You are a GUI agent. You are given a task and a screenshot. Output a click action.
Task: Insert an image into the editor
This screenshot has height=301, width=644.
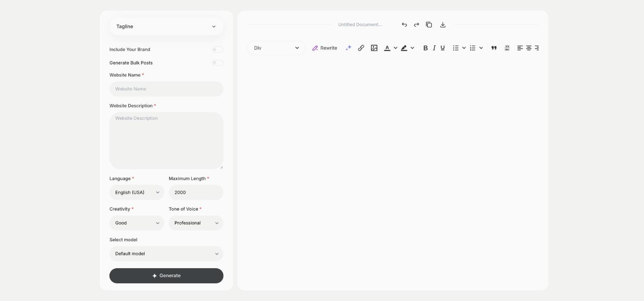[374, 48]
